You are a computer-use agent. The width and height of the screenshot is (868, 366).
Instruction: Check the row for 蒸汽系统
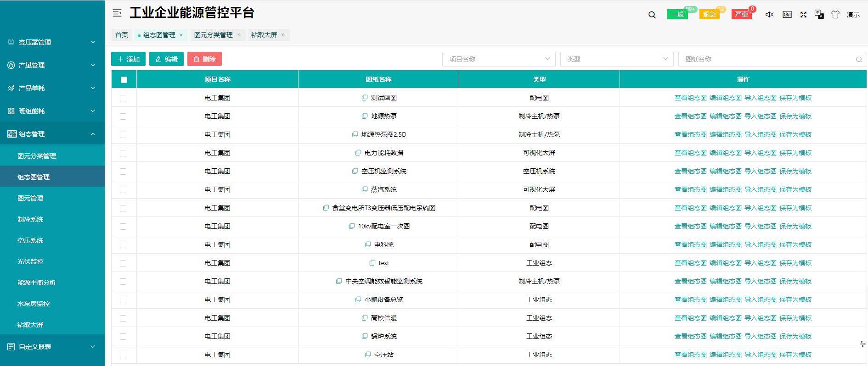point(123,190)
